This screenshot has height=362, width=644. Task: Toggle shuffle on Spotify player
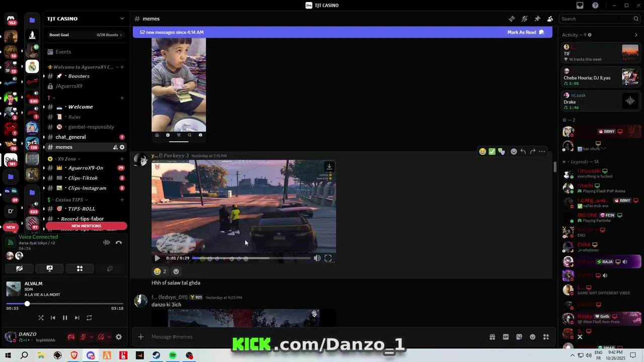coord(41,318)
